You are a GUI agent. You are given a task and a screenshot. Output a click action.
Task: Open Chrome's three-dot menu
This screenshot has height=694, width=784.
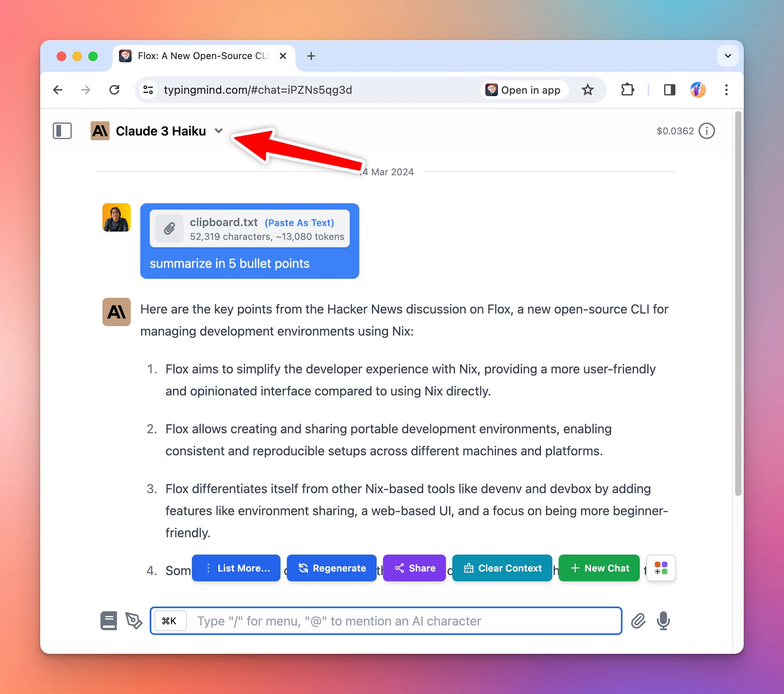coord(726,90)
